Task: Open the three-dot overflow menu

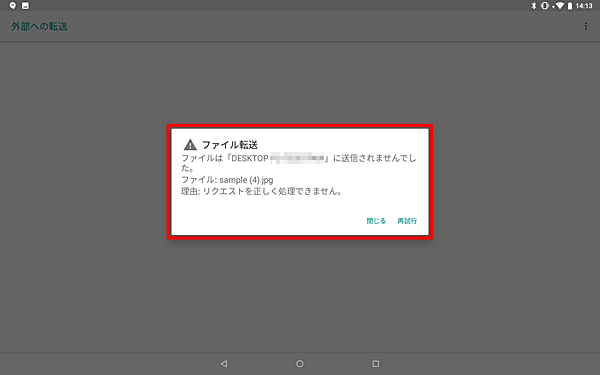Action: (x=585, y=26)
